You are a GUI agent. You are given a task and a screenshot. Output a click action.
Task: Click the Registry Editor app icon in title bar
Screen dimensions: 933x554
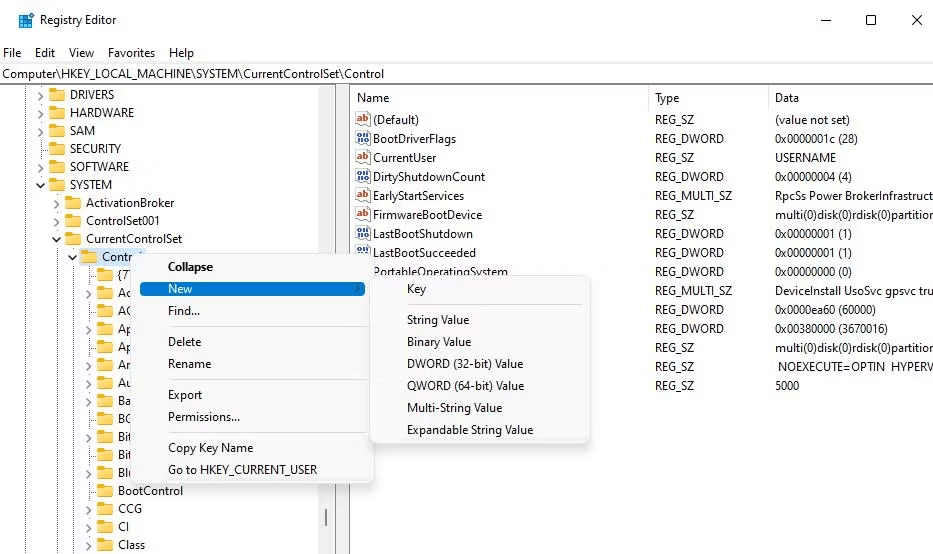click(x=26, y=20)
